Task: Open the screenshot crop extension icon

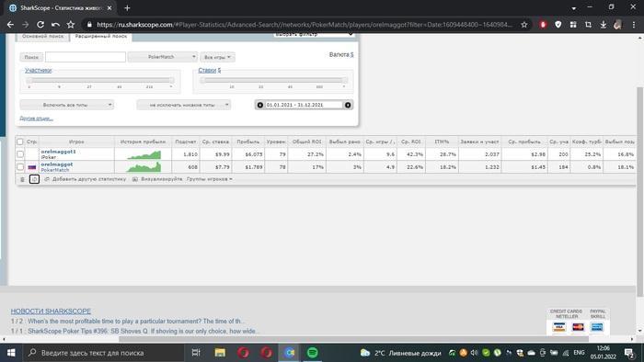Action: click(x=588, y=25)
